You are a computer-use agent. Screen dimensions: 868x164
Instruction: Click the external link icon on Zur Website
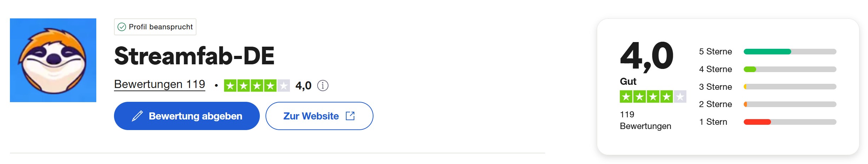pyautogui.click(x=350, y=116)
